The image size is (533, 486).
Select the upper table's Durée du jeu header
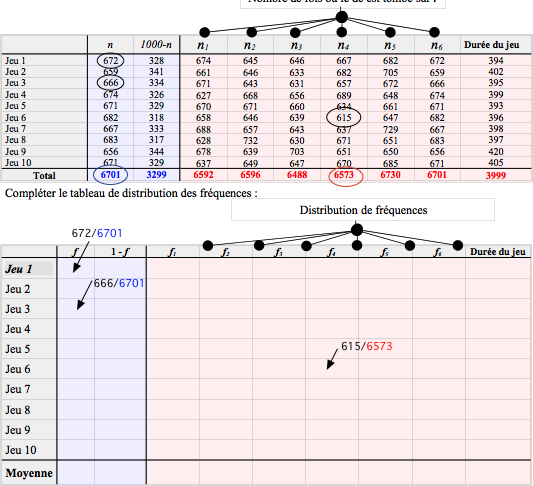click(x=492, y=45)
